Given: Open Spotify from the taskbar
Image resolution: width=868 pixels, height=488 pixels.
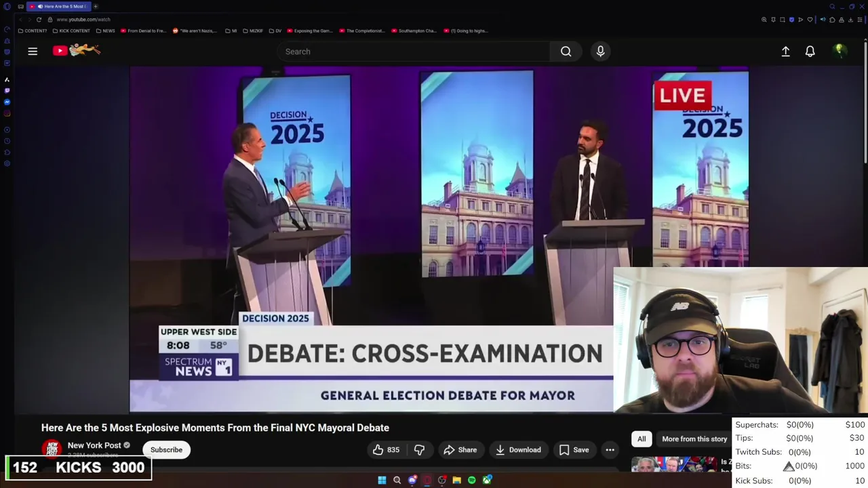Looking at the screenshot, I should click(472, 480).
